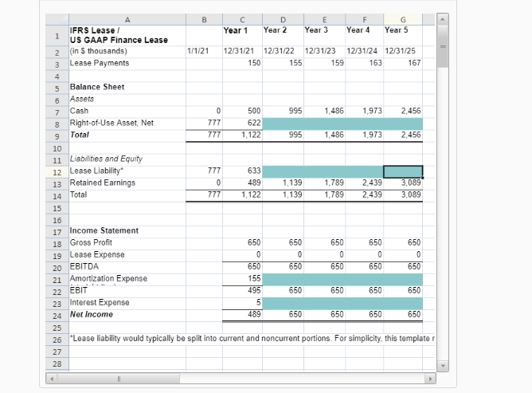Click the horizontal scrollbar thumb
The width and height of the screenshot is (532, 393).
coord(119,379)
